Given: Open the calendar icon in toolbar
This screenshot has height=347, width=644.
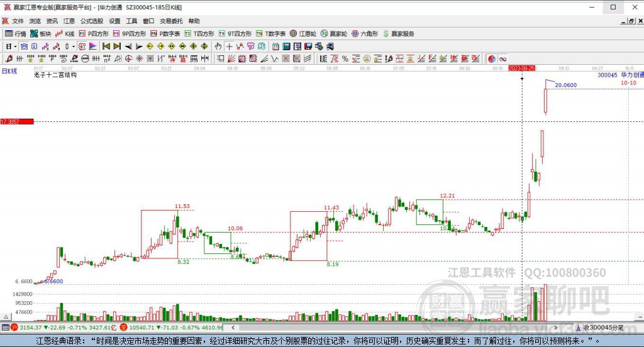Looking at the screenshot, I should point(275,47).
